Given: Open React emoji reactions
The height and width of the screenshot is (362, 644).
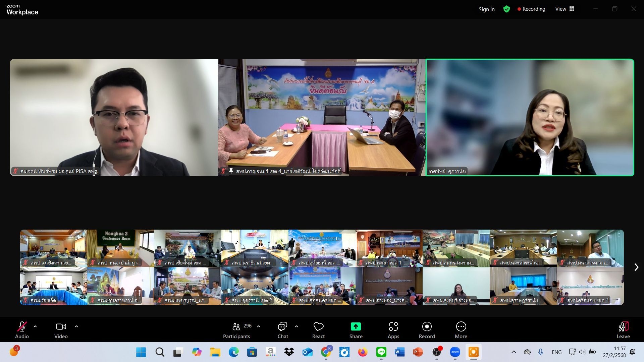Looking at the screenshot, I should [318, 330].
